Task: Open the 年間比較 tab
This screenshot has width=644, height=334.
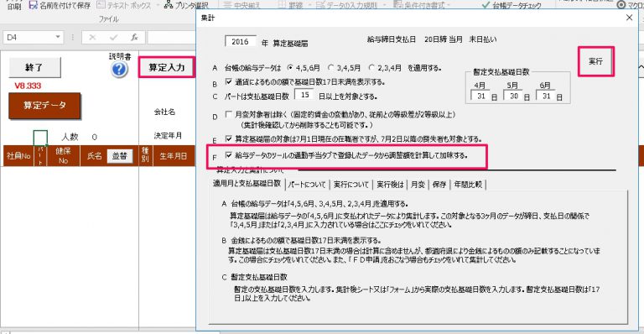Action: point(468,185)
